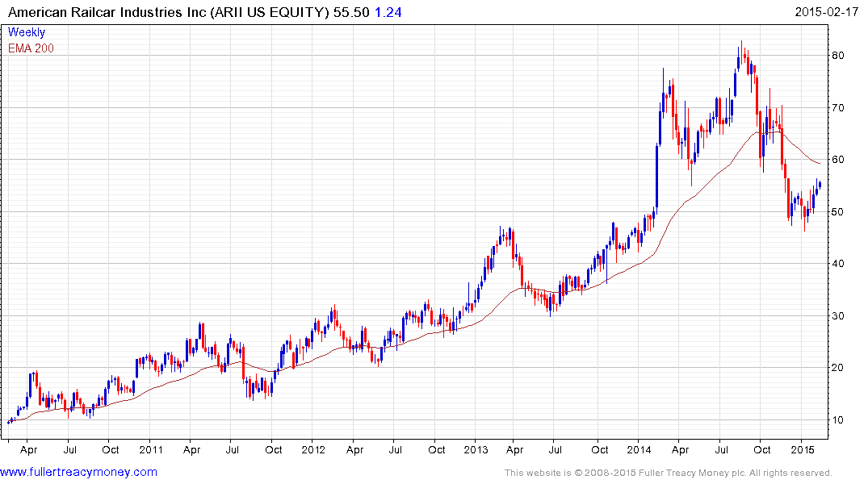Click the blue change value 1.24

pyautogui.click(x=388, y=12)
